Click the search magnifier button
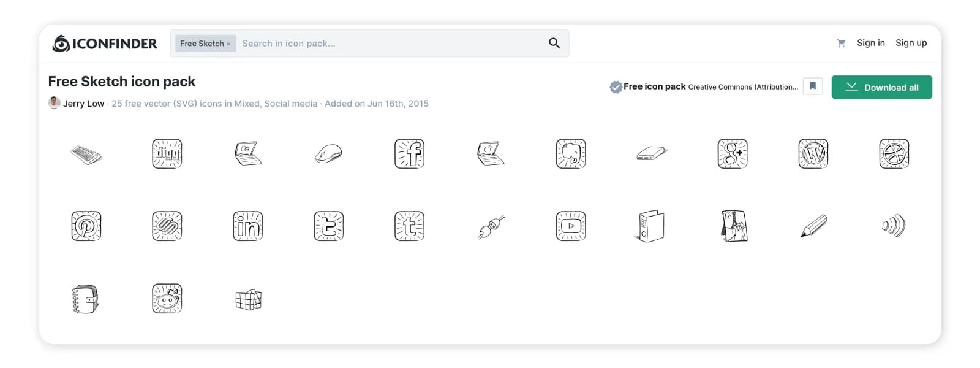The image size is (980, 368). click(554, 43)
